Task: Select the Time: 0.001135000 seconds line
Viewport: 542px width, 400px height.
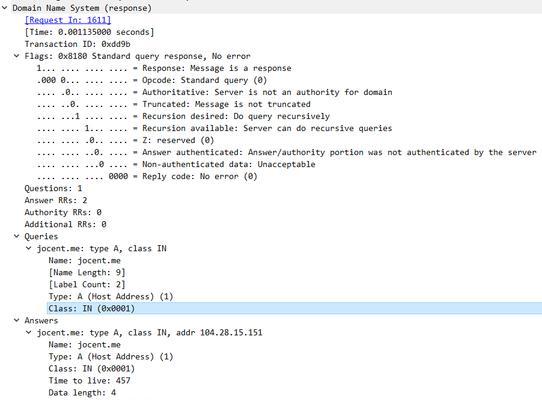Action: point(89,32)
